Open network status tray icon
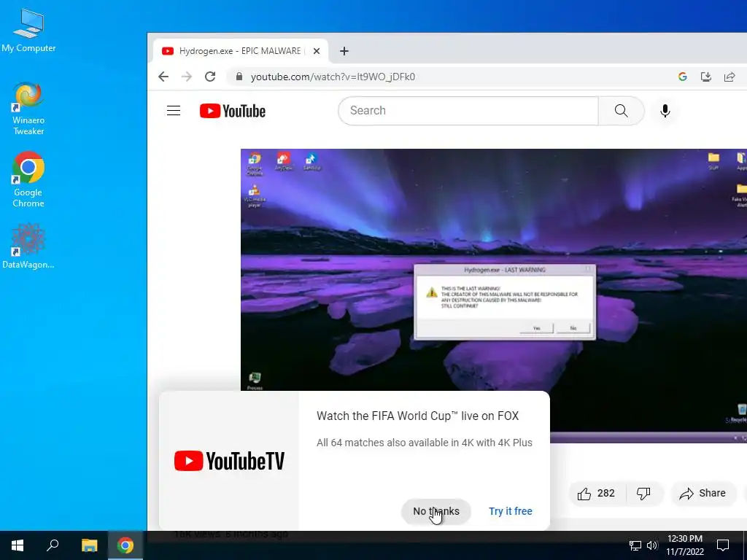The width and height of the screenshot is (747, 560). [x=635, y=545]
